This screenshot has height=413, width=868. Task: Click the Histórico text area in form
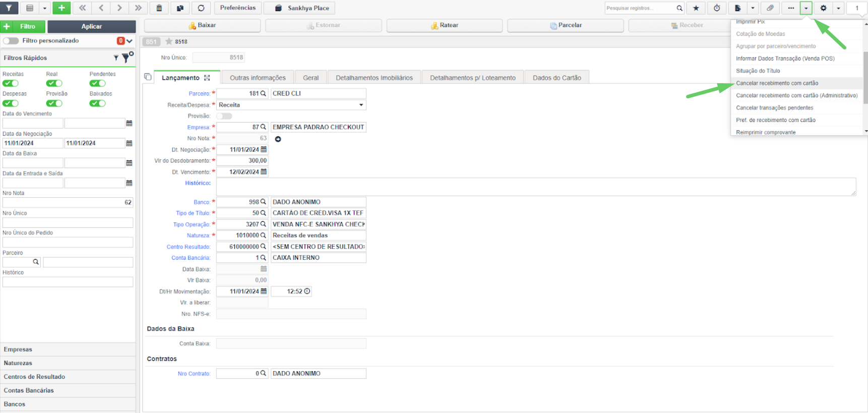(536, 187)
